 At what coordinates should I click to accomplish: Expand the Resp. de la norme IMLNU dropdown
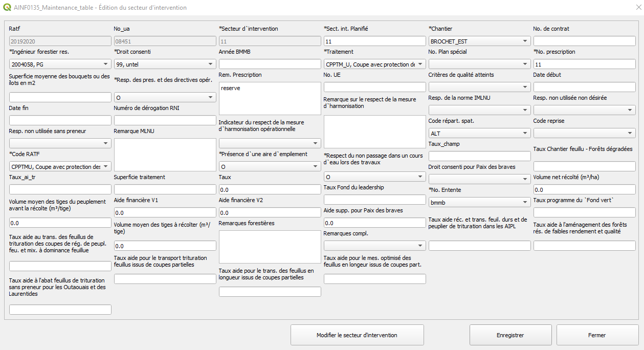[x=479, y=110]
